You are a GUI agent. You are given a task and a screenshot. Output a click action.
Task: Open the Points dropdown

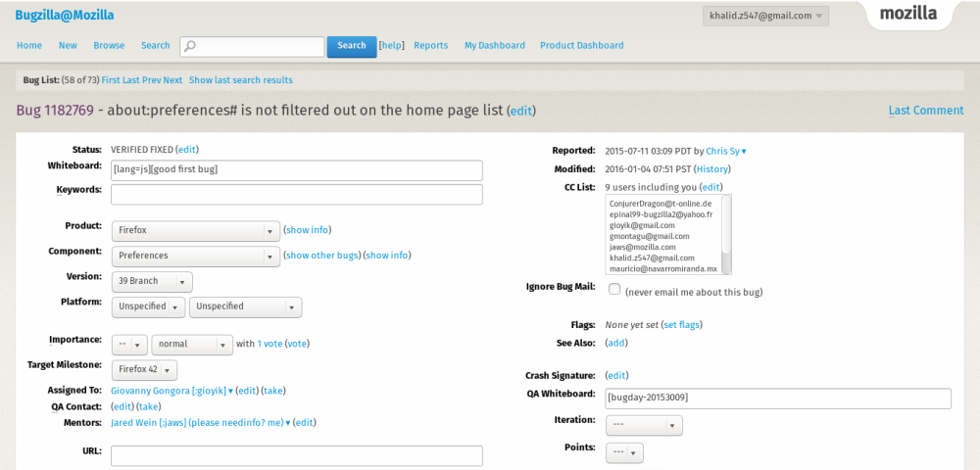click(x=624, y=452)
